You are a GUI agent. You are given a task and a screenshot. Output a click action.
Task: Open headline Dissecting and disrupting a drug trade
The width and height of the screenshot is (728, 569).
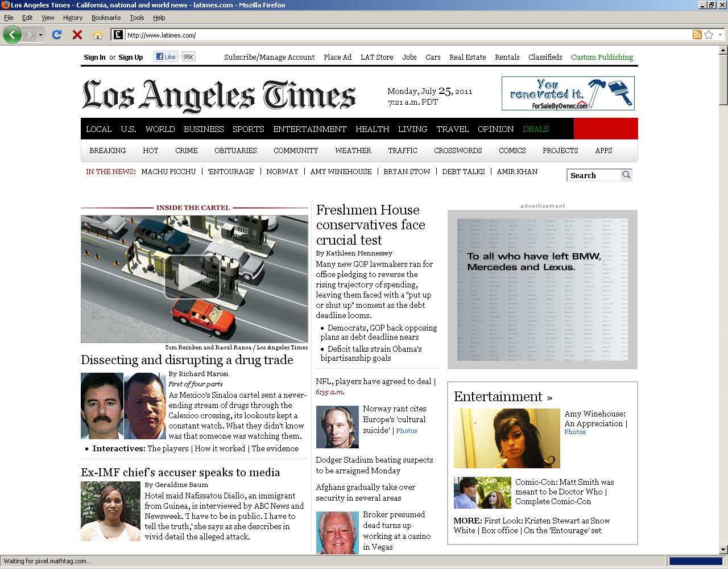187,360
